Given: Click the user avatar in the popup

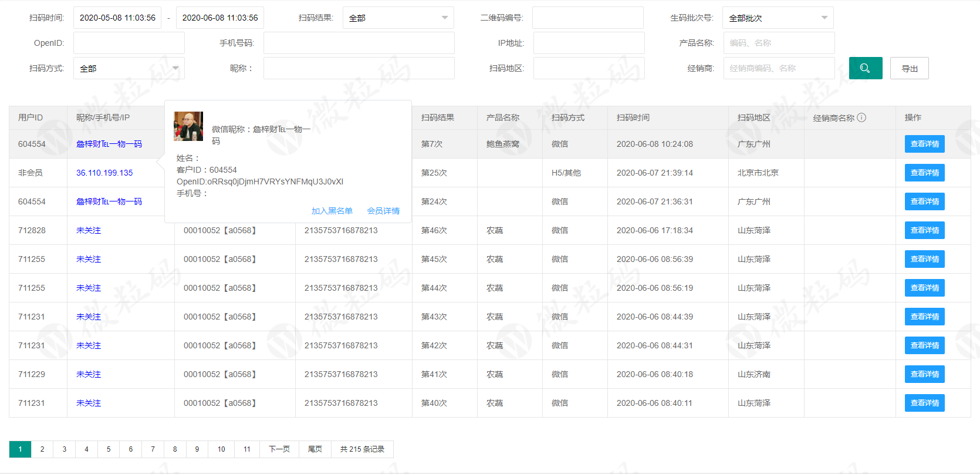Looking at the screenshot, I should click(188, 126).
